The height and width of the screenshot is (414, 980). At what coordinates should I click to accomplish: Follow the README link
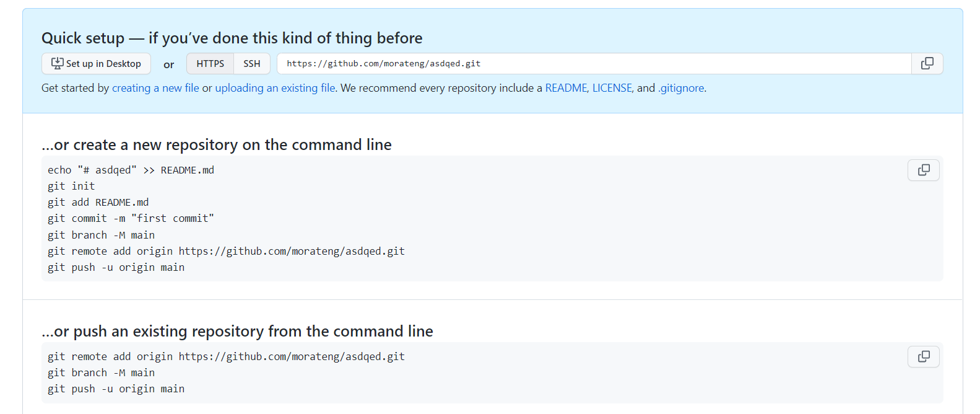[566, 88]
